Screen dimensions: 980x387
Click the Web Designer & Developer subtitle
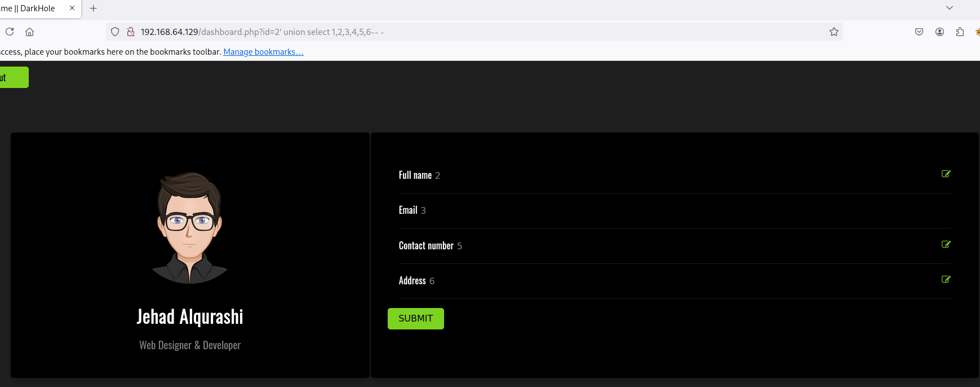point(190,345)
